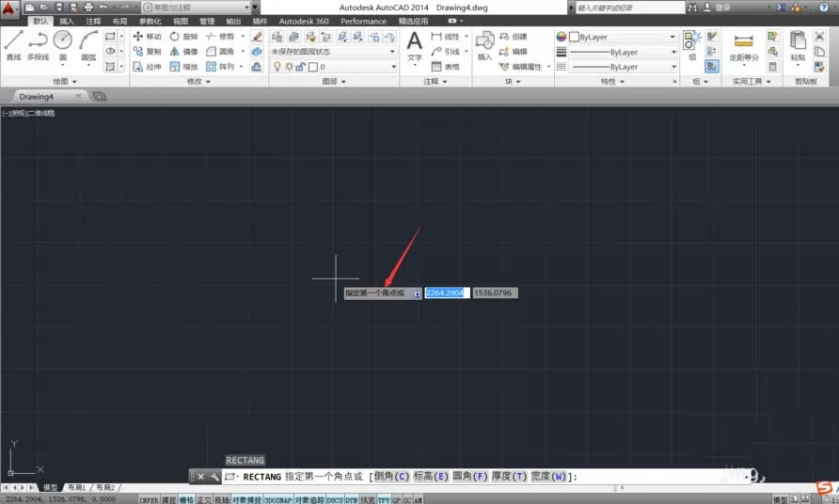Click the Create block (创建) tool
This screenshot has width=839, height=504.
tap(513, 37)
